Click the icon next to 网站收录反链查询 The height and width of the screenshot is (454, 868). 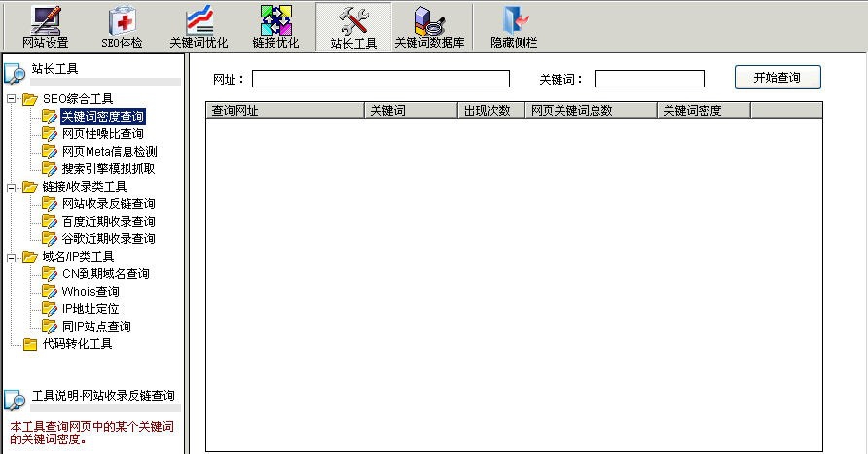pos(50,204)
